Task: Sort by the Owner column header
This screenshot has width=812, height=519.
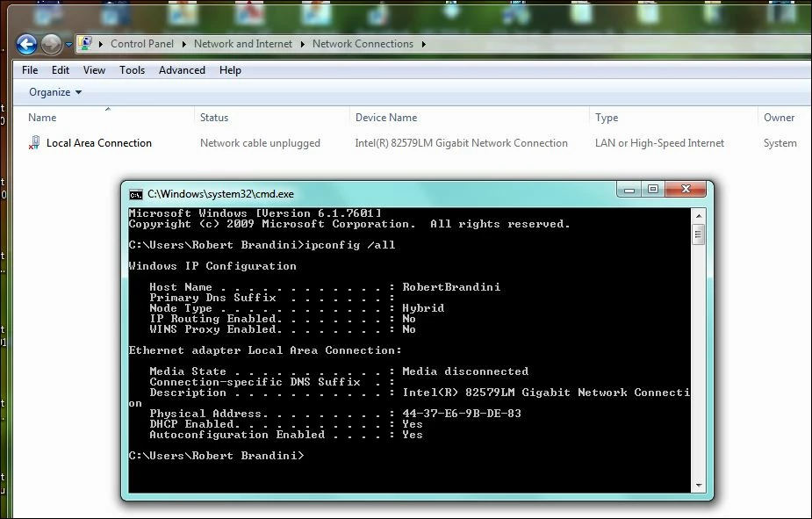Action: (x=779, y=118)
